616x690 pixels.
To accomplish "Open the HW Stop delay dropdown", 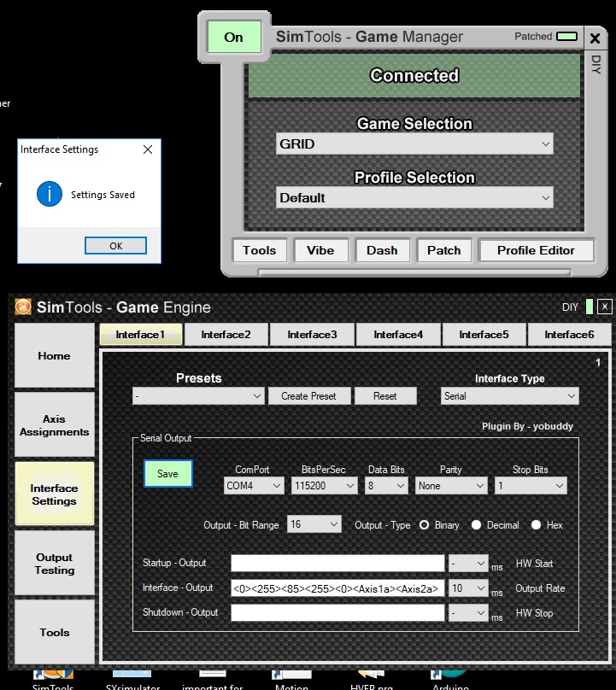I will pos(468,613).
